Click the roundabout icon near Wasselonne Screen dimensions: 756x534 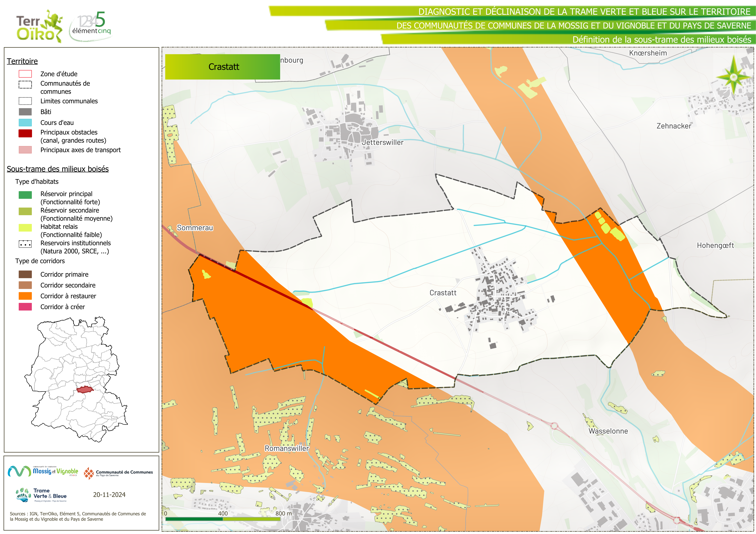pos(555,426)
